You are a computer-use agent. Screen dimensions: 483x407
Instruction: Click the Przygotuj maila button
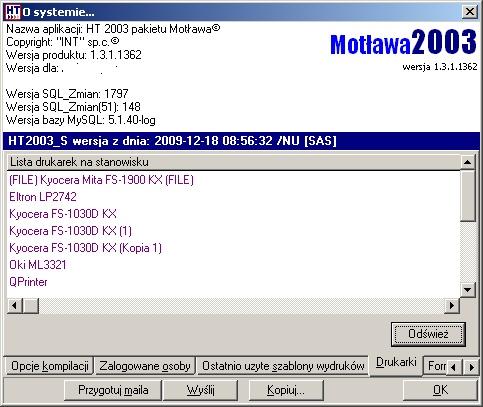(x=113, y=390)
